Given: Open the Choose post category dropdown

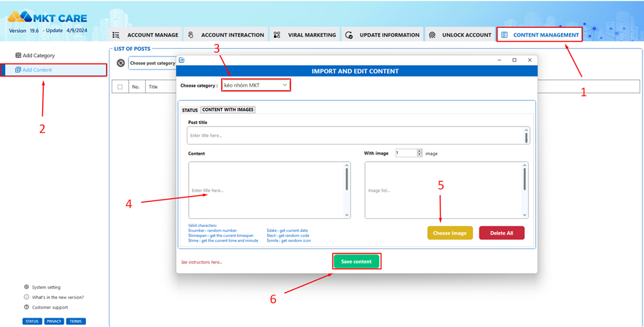Looking at the screenshot, I should coord(152,63).
